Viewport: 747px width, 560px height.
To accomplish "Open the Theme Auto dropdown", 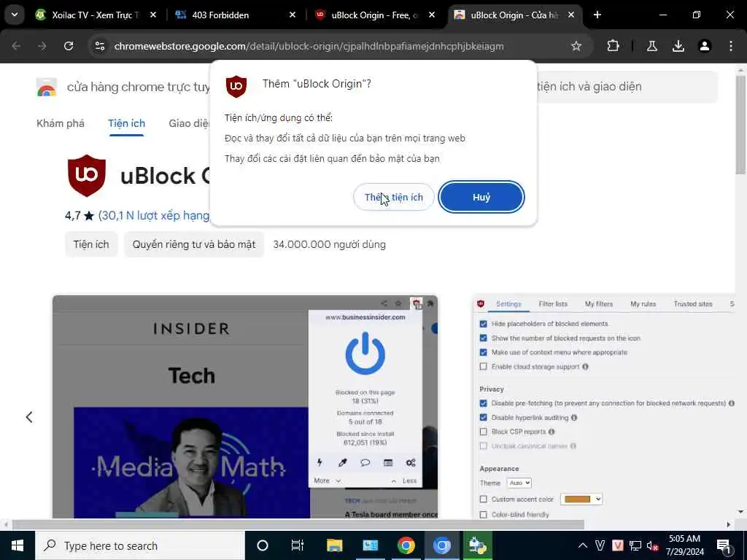I will pyautogui.click(x=519, y=483).
